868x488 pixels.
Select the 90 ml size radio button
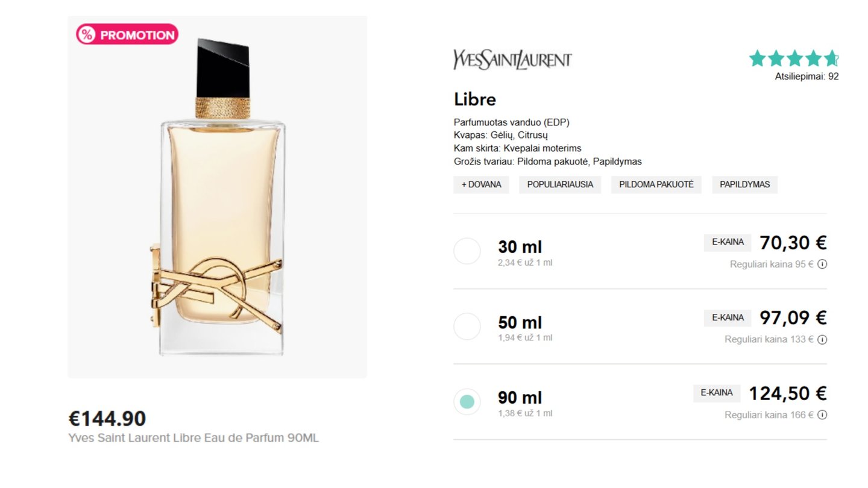tap(467, 402)
